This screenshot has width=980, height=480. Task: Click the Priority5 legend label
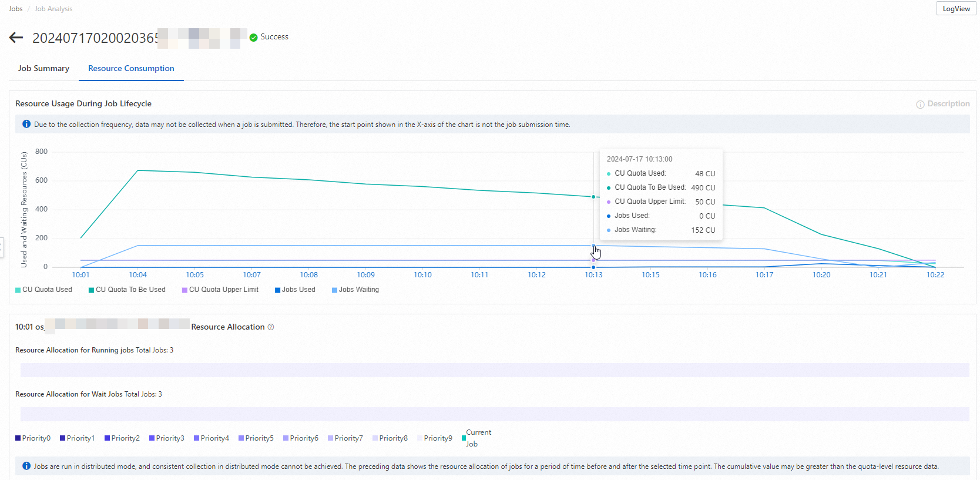point(260,438)
